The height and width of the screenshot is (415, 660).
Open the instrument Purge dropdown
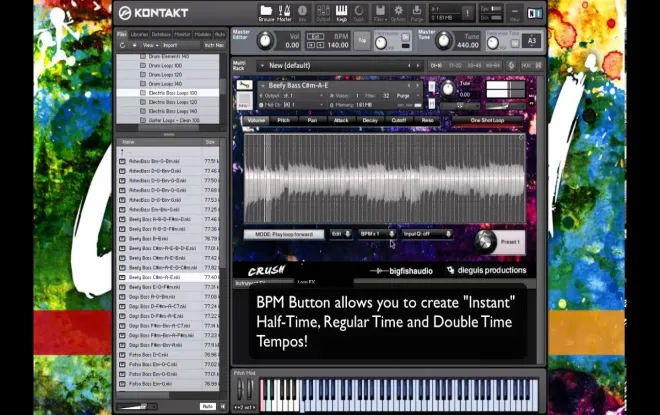(x=406, y=96)
